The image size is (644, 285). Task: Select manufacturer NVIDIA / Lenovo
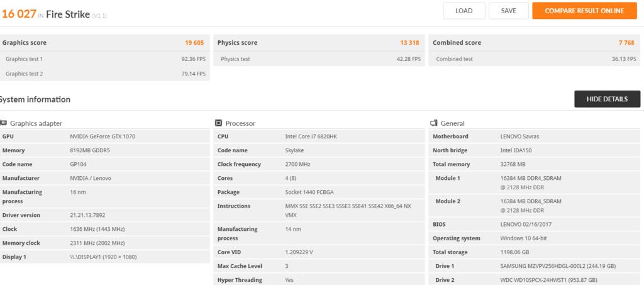coord(91,178)
